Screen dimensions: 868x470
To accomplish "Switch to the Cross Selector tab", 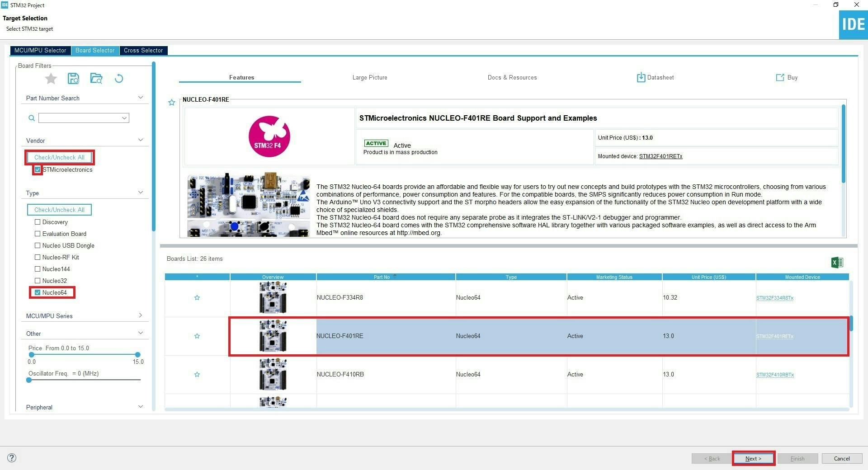I will coord(143,51).
